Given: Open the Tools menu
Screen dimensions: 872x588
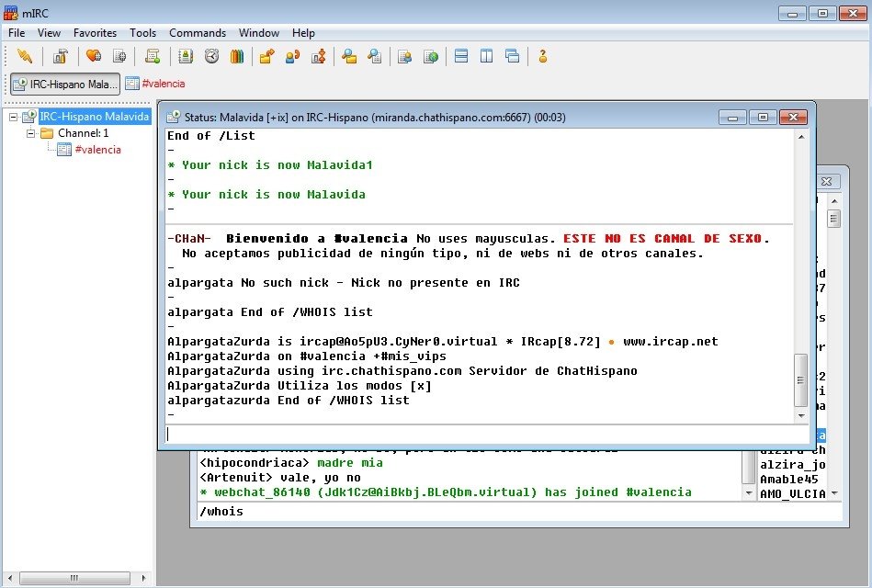Looking at the screenshot, I should click(x=143, y=33).
